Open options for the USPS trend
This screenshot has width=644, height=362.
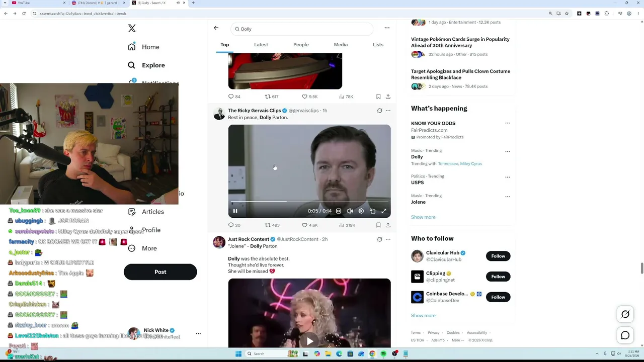tap(507, 177)
